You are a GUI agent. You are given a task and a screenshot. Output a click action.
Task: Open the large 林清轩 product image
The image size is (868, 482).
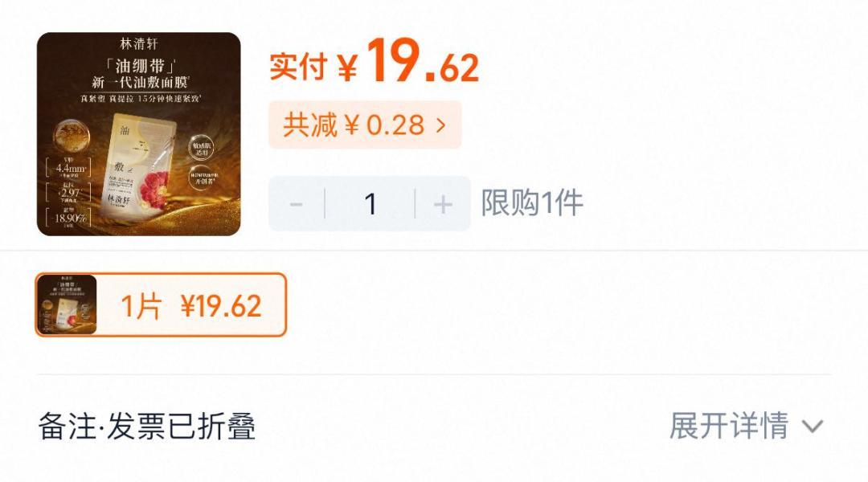[138, 134]
